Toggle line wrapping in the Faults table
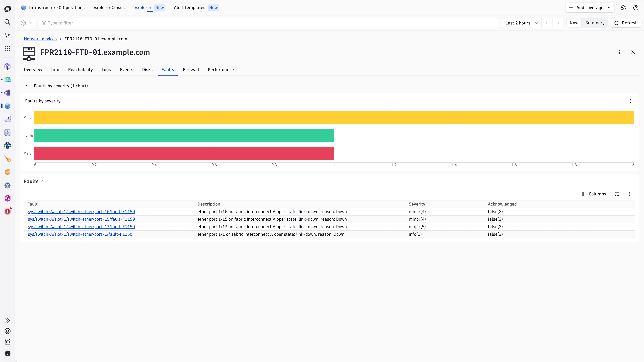This screenshot has width=644, height=362. (617, 194)
